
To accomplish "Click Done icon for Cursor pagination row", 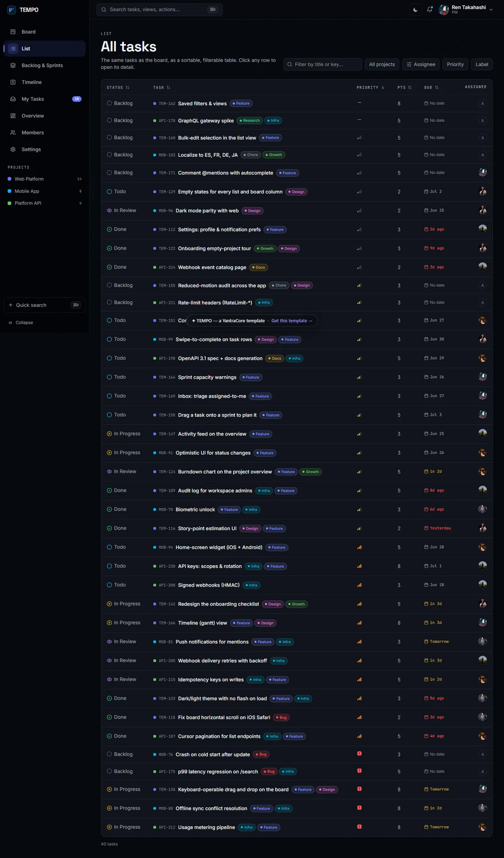I will [109, 736].
